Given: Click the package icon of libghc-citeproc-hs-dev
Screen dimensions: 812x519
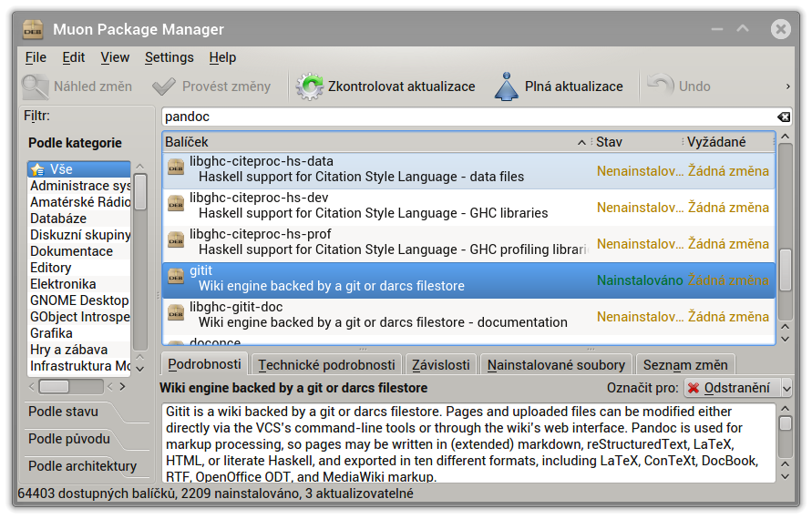Looking at the screenshot, I should pos(176,203).
